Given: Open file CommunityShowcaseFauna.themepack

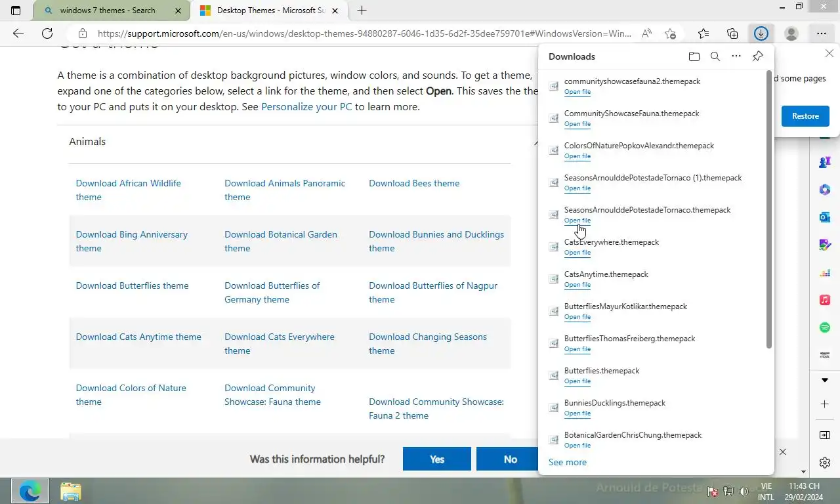Looking at the screenshot, I should [x=577, y=124].
